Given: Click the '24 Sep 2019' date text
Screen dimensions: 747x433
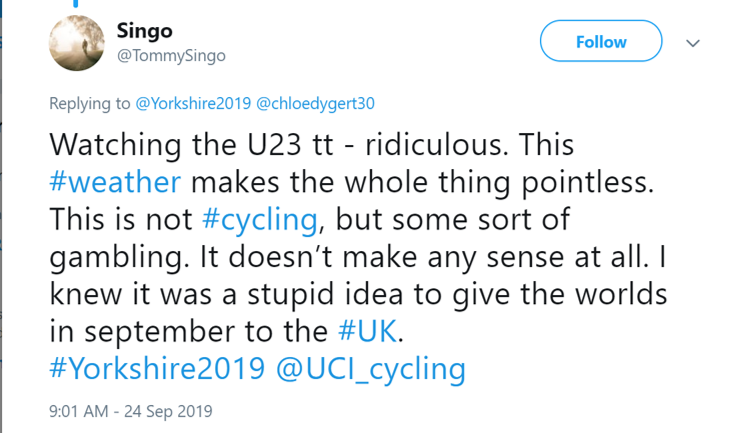Looking at the screenshot, I should point(170,410).
